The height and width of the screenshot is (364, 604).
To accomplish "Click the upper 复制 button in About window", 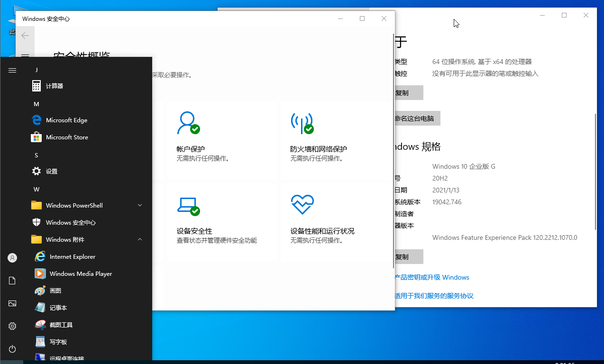I will click(x=409, y=93).
